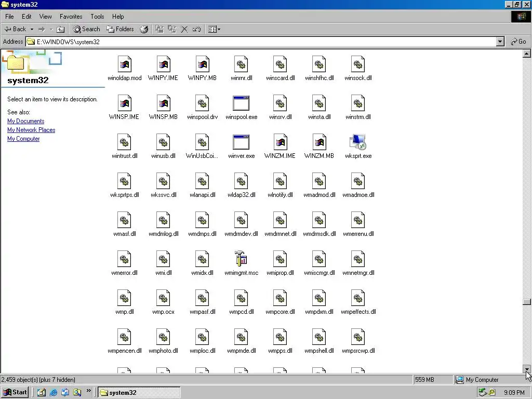
Task: Click the Delete toolbar icon
Action: [x=184, y=29]
